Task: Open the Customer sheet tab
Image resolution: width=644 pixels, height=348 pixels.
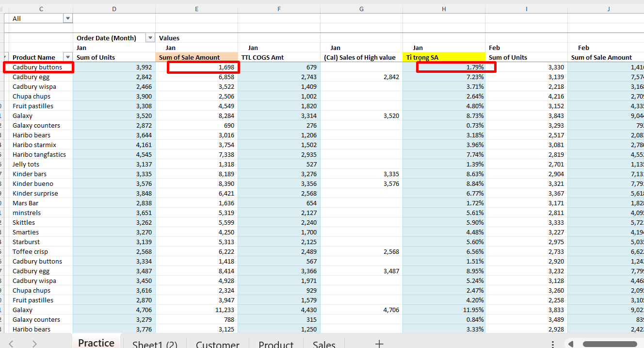Action: pos(217,344)
